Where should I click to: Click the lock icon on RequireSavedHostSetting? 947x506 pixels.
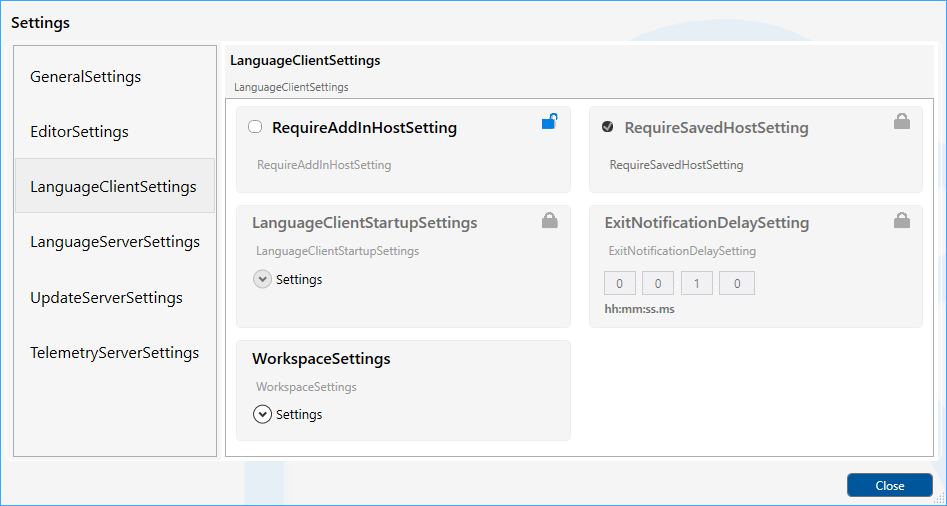coord(901,122)
